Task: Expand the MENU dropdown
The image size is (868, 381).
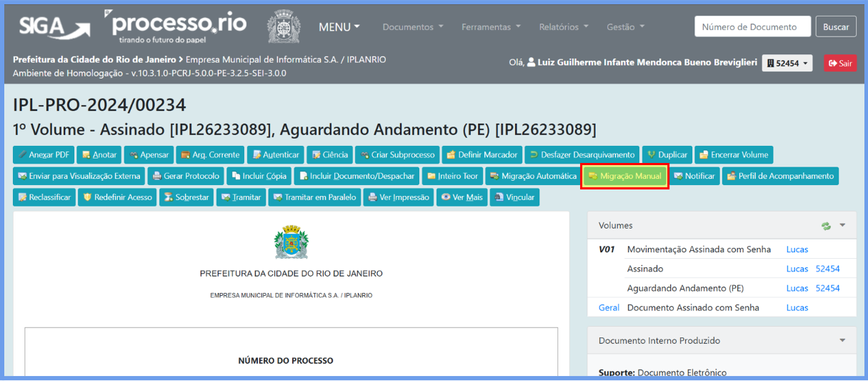Action: click(x=339, y=27)
